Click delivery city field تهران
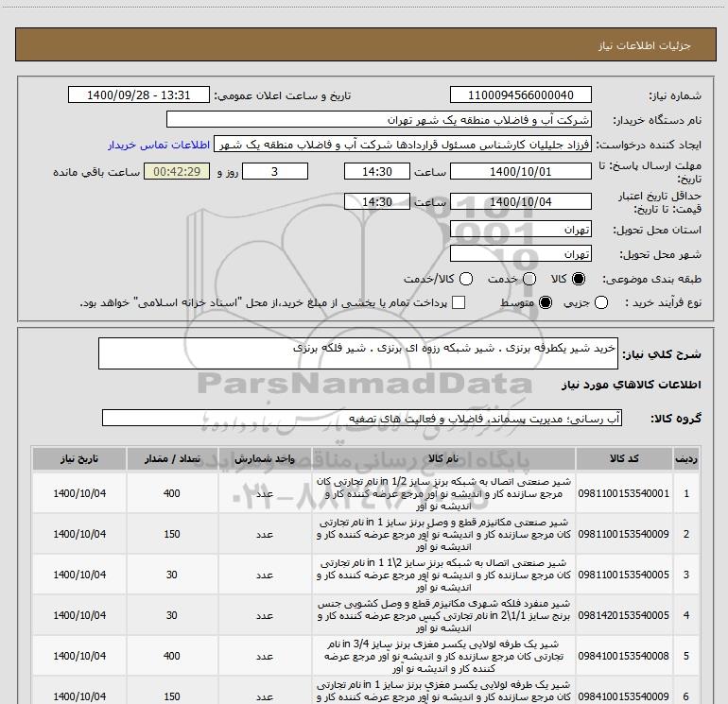This screenshot has height=704, width=728. pos(520,253)
